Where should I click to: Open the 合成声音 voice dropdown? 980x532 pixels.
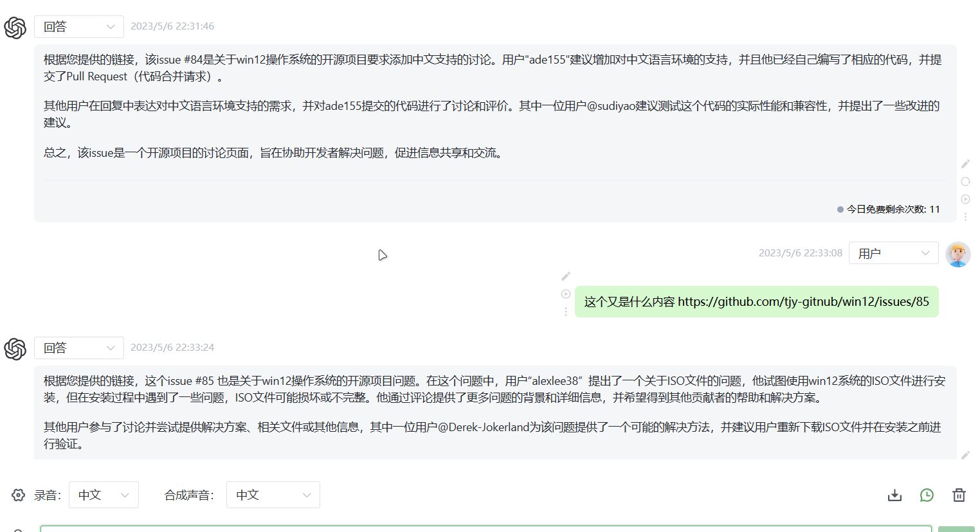click(273, 495)
